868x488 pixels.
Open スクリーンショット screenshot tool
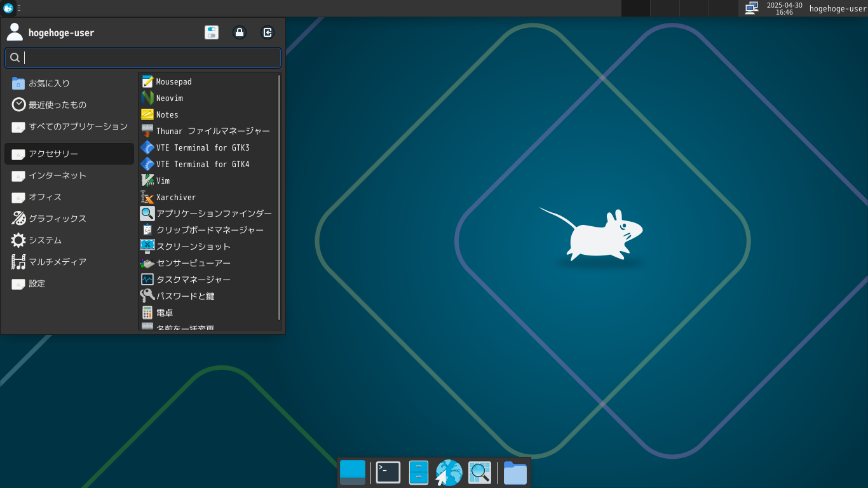pyautogui.click(x=193, y=247)
